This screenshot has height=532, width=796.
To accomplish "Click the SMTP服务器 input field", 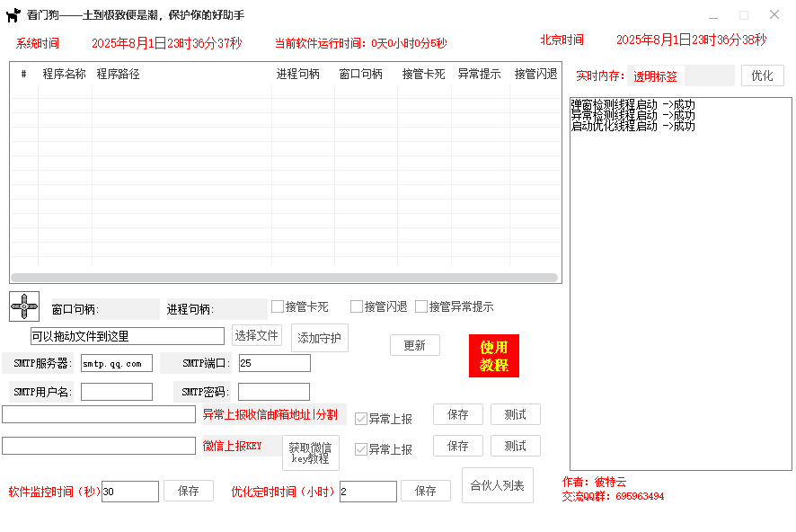I will 117,363.
